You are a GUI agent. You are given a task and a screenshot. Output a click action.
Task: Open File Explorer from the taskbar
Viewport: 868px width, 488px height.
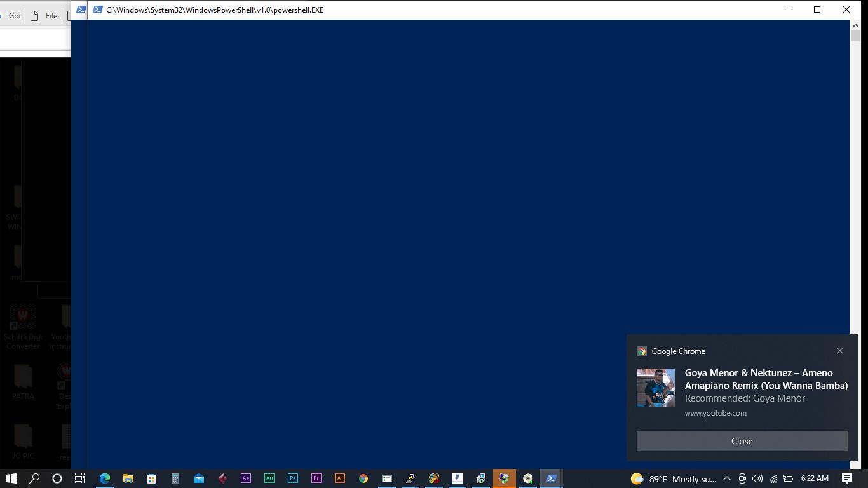click(x=128, y=478)
